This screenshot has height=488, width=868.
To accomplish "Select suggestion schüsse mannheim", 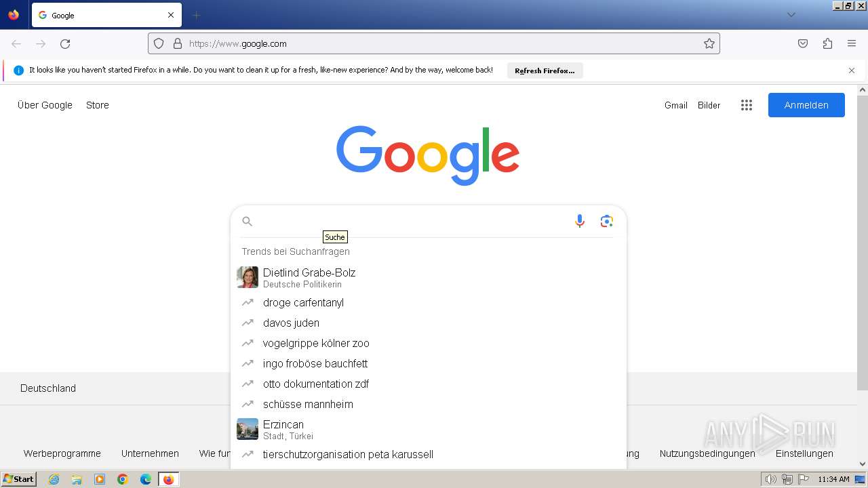I will pos(429,405).
